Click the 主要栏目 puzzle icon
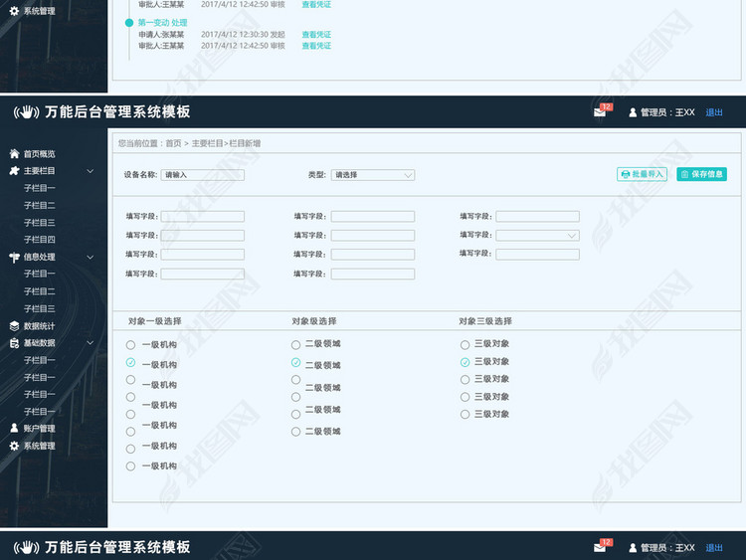746x560 pixels. click(x=14, y=171)
